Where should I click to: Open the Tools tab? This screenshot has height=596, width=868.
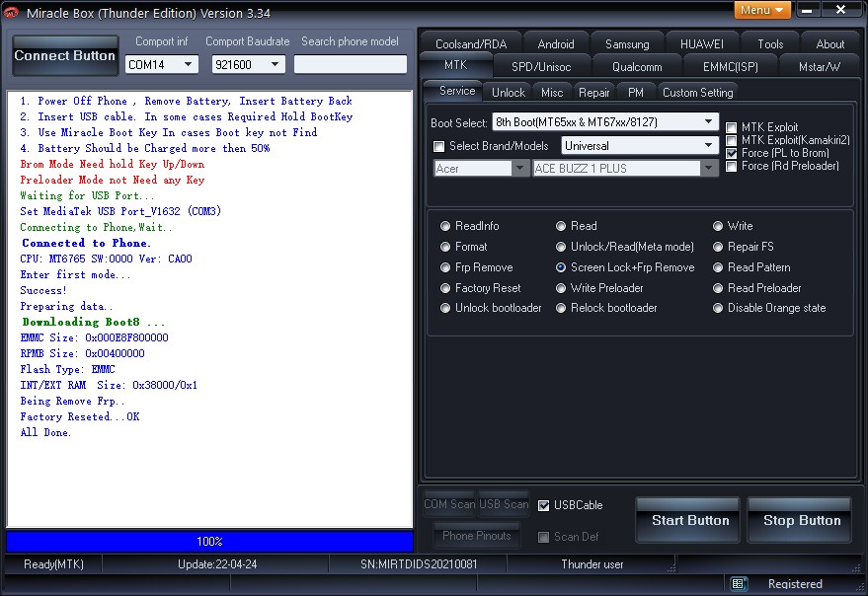tap(770, 43)
